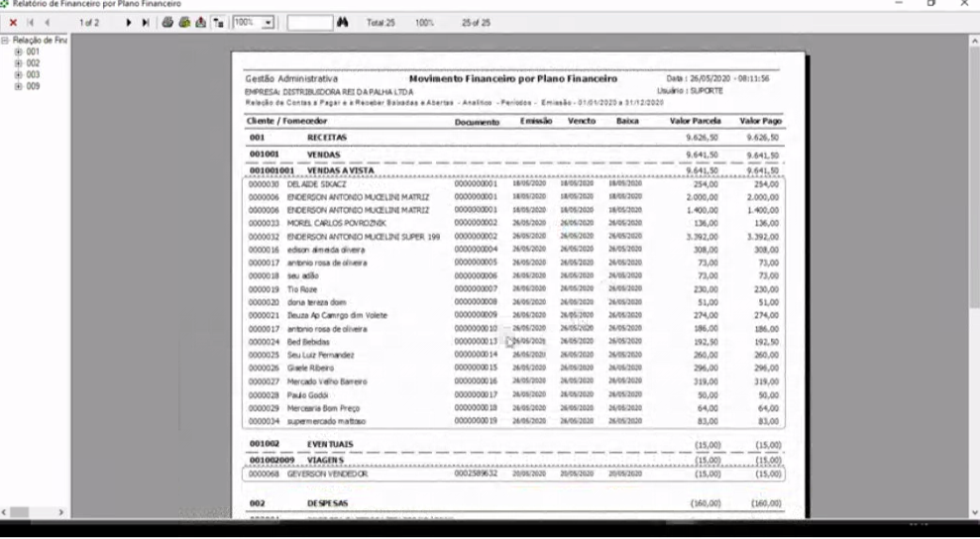
Task: Open printer setup from the toolbar
Action: [x=184, y=23]
